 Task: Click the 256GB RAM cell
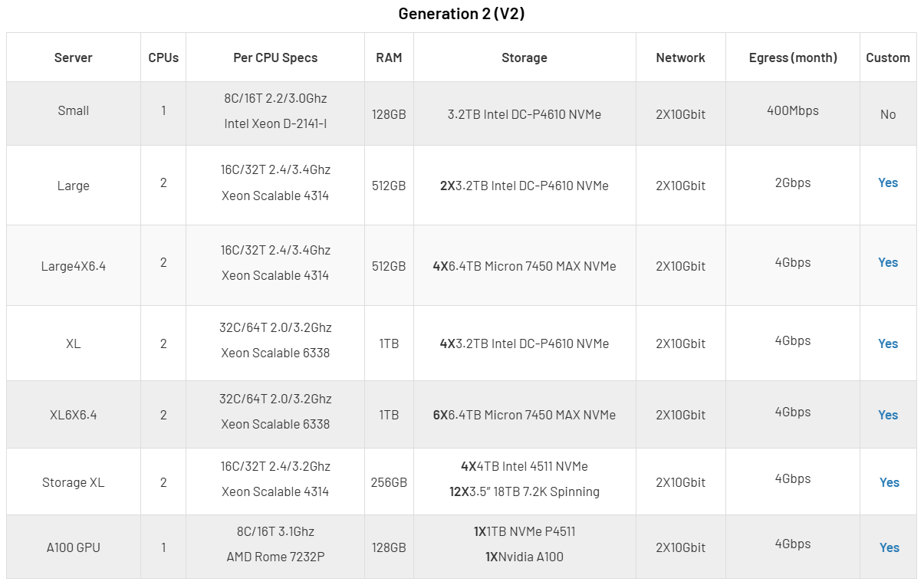pyautogui.click(x=389, y=482)
